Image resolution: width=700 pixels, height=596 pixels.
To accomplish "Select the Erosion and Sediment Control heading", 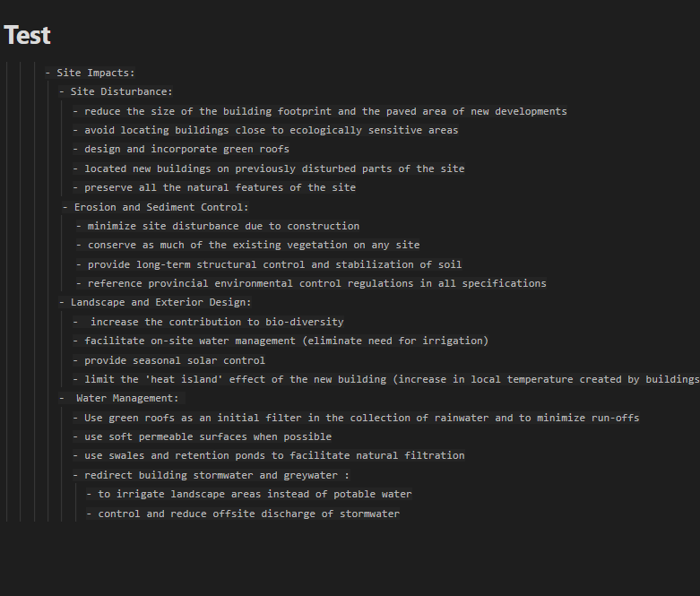I will click(x=155, y=207).
